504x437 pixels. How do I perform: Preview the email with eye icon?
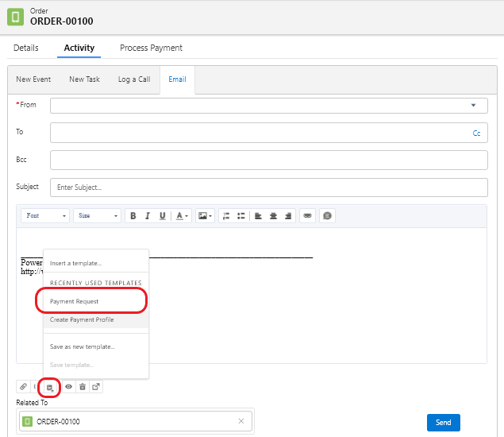tap(68, 387)
